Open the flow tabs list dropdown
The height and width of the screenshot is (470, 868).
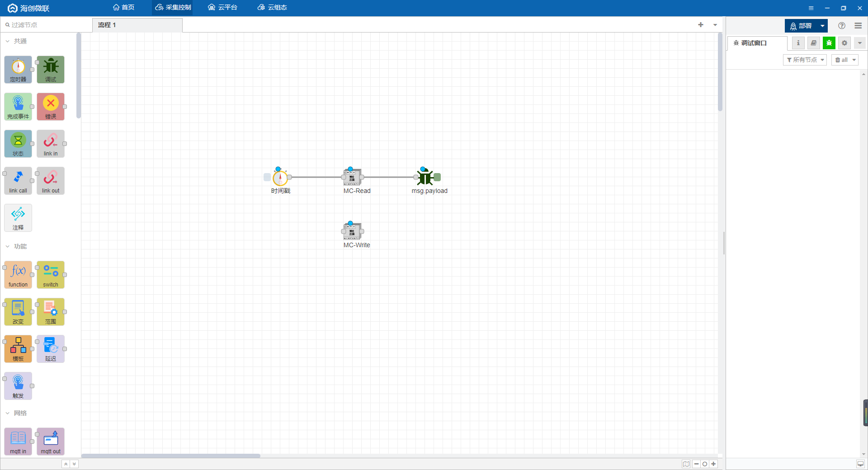click(715, 25)
